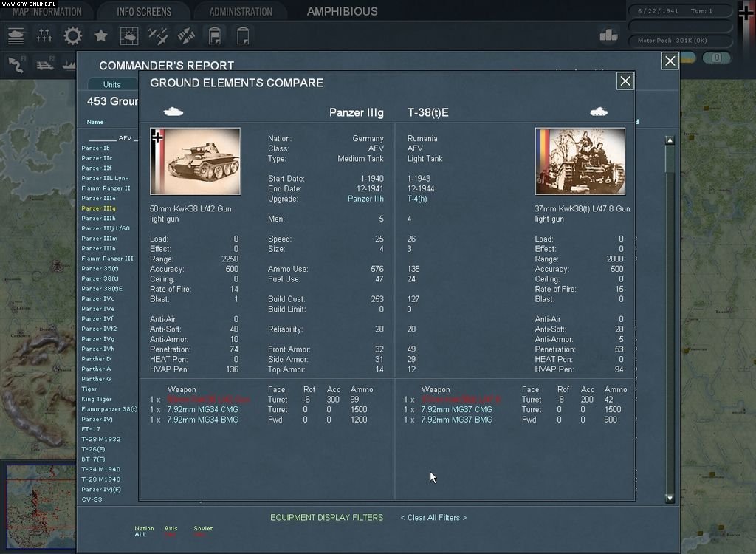
Task: Select the naval transport ship icon
Action: (69, 65)
